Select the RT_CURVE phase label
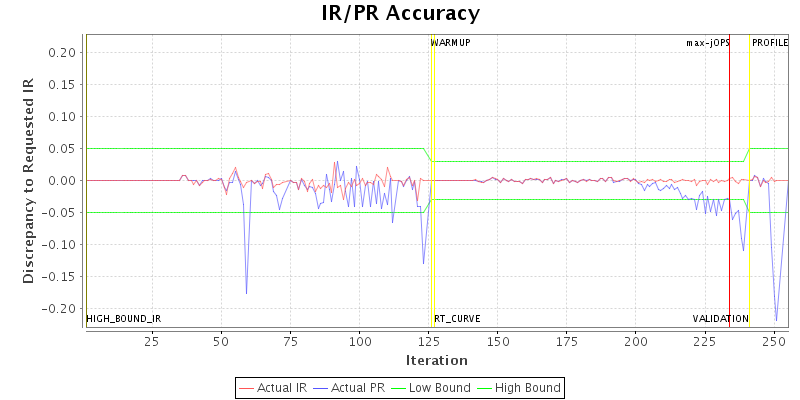 pos(456,319)
